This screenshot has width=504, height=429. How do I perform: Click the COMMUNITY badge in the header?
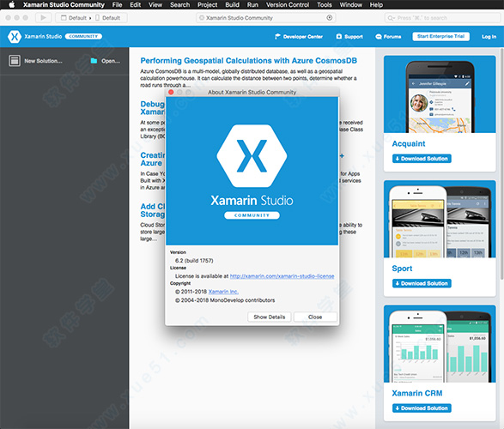pos(83,36)
